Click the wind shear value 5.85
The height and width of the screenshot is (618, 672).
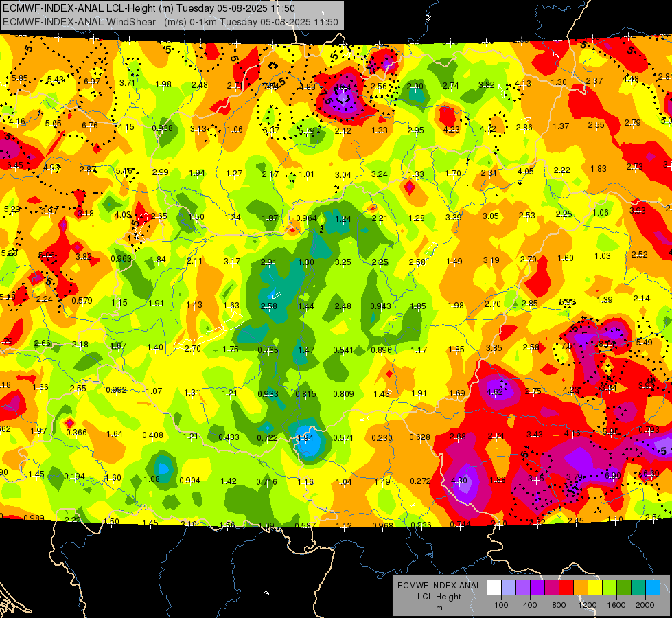pos(20,78)
